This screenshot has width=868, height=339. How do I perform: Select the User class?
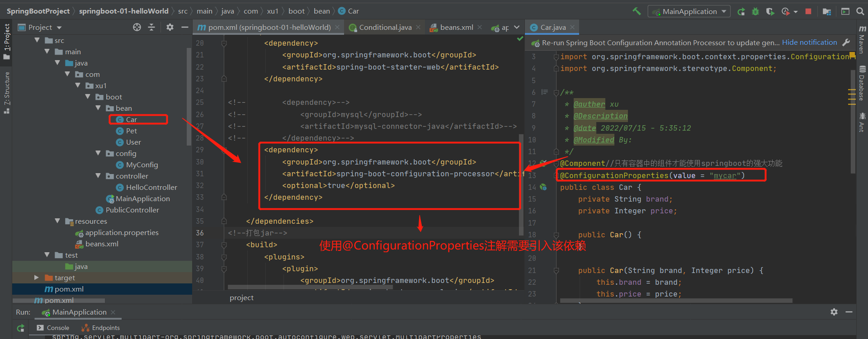tap(128, 142)
